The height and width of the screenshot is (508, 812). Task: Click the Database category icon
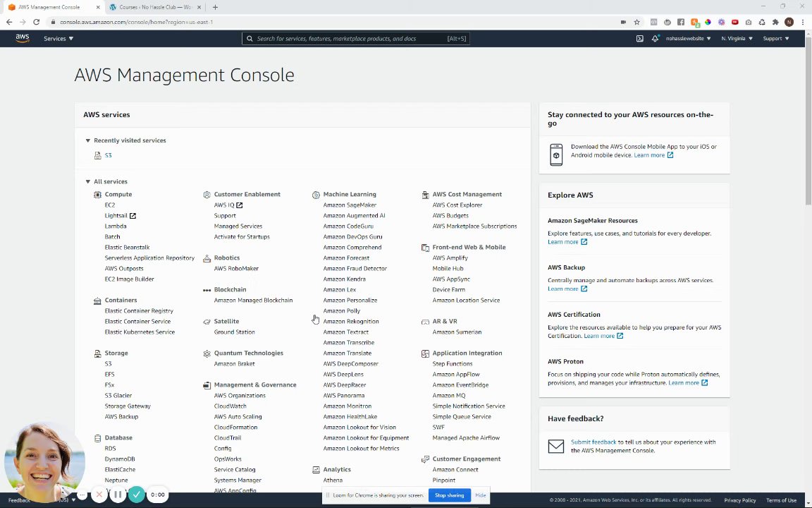(97, 437)
